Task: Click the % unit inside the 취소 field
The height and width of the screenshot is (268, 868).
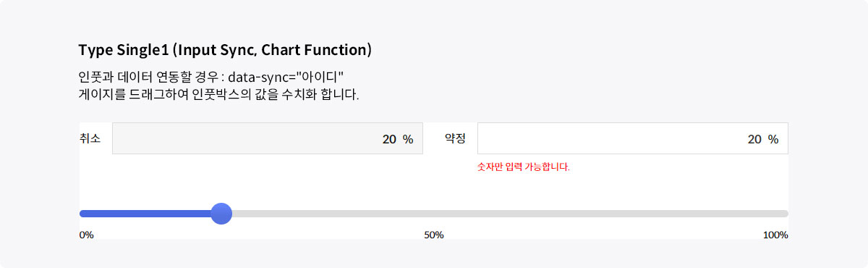Action: click(x=408, y=139)
